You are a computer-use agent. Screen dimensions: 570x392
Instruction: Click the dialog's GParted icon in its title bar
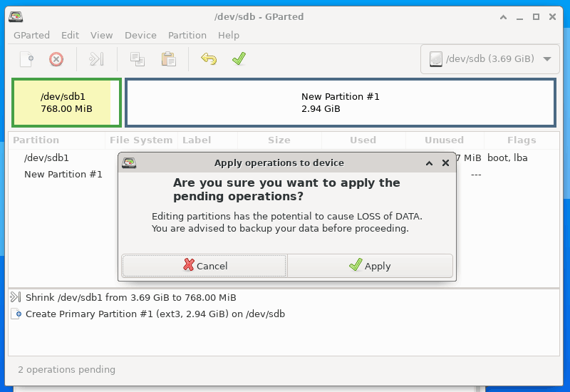[x=129, y=163]
